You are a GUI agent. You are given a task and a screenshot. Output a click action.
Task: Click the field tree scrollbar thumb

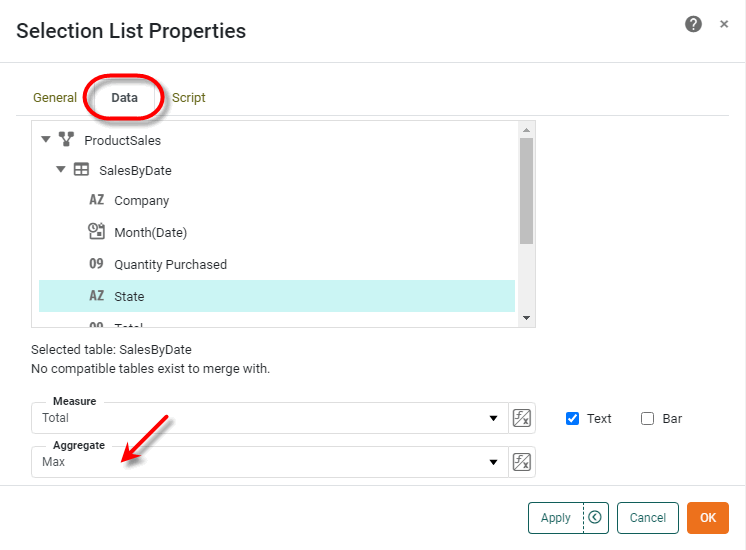(526, 191)
